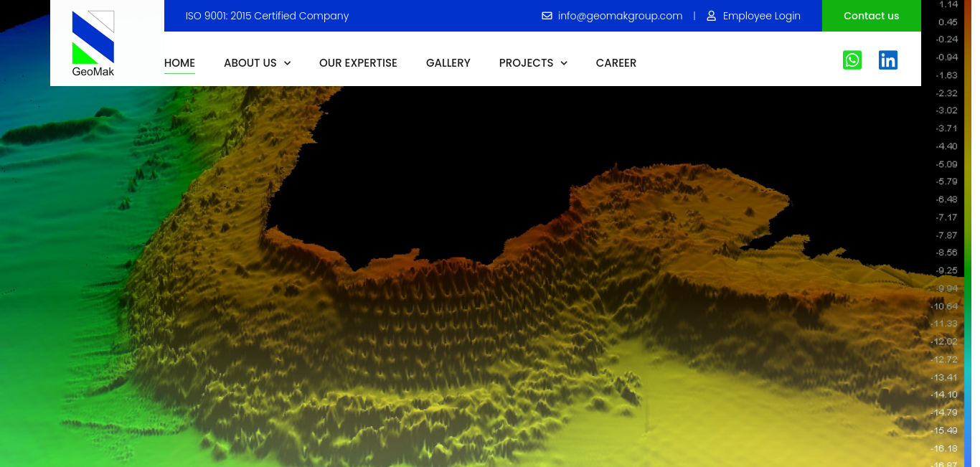This screenshot has height=467, width=980.
Task: Click the info@geomakgroup.com email link
Action: coord(620,16)
